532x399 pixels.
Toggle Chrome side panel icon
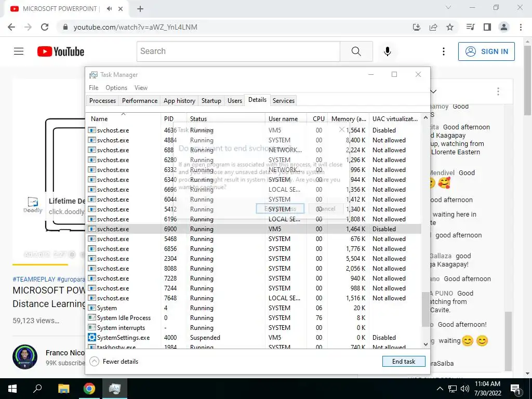pos(487,27)
